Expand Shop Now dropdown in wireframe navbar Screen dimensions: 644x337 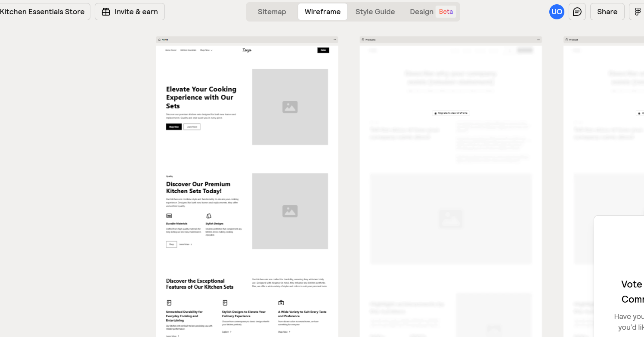pyautogui.click(x=206, y=50)
